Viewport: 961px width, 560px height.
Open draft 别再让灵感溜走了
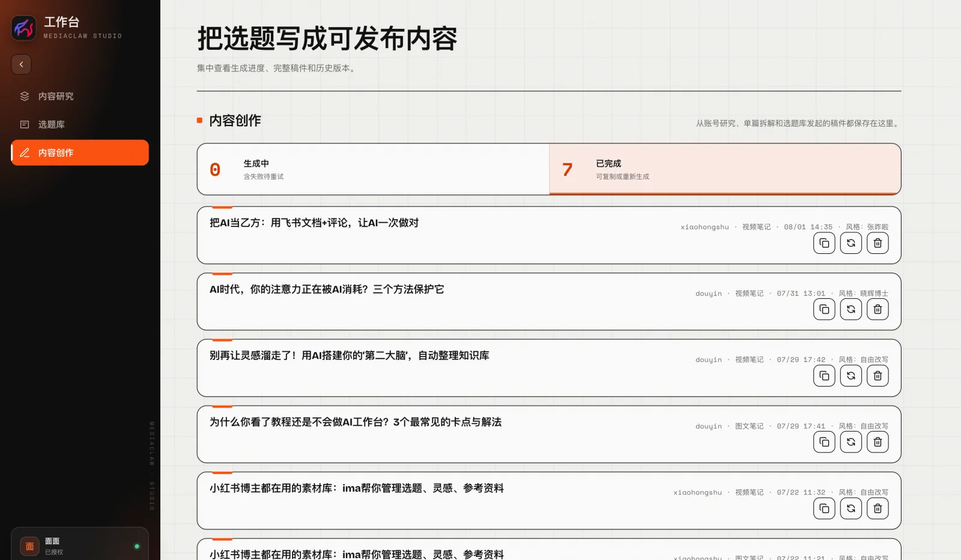[x=549, y=368]
